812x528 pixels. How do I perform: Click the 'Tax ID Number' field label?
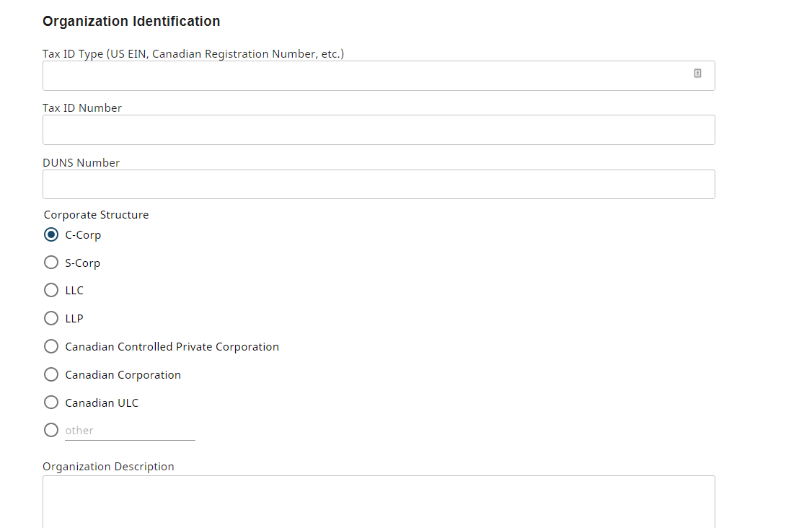pyautogui.click(x=81, y=107)
